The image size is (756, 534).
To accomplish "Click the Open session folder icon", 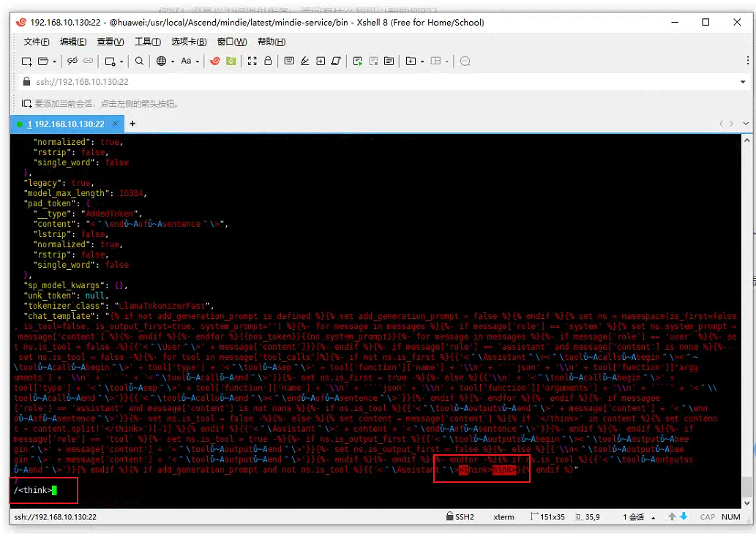I will click(43, 61).
